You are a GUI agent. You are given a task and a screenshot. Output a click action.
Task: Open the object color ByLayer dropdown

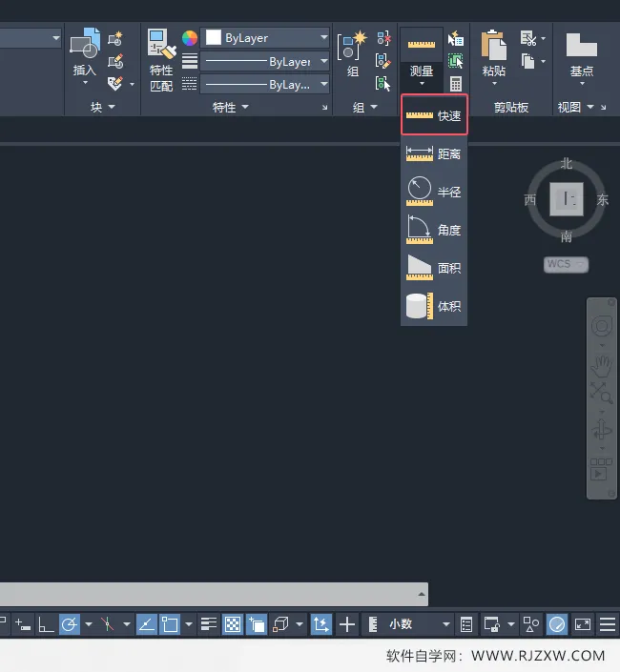pos(324,38)
